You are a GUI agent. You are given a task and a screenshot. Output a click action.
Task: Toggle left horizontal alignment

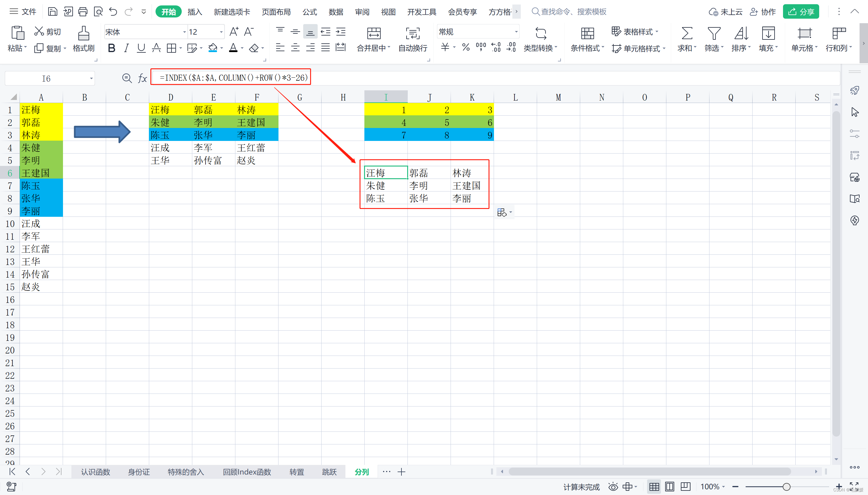(280, 47)
